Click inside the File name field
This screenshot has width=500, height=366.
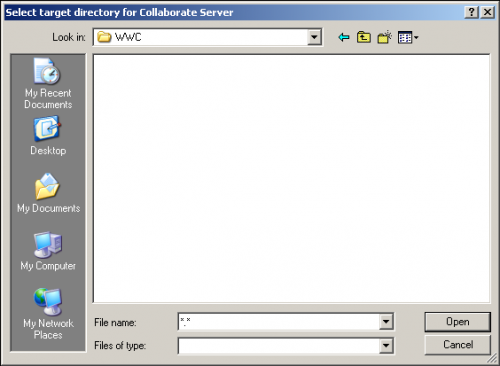tap(279, 322)
